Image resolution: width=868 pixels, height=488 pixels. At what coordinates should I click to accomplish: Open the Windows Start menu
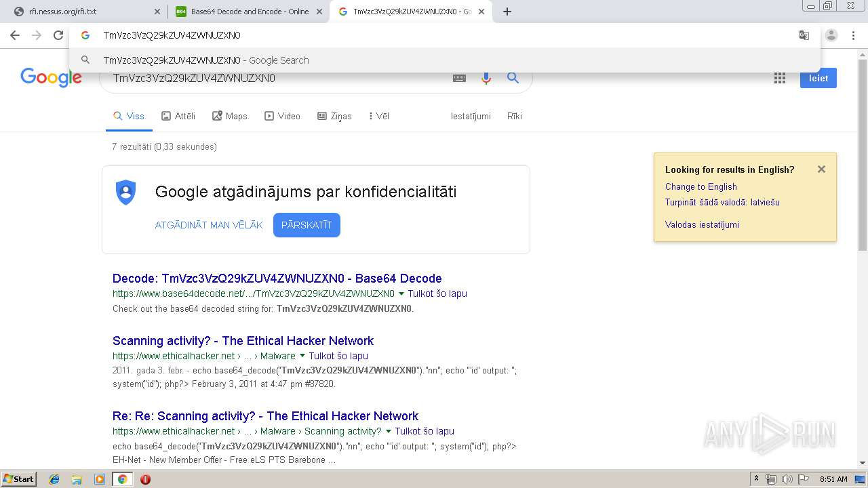(x=18, y=479)
